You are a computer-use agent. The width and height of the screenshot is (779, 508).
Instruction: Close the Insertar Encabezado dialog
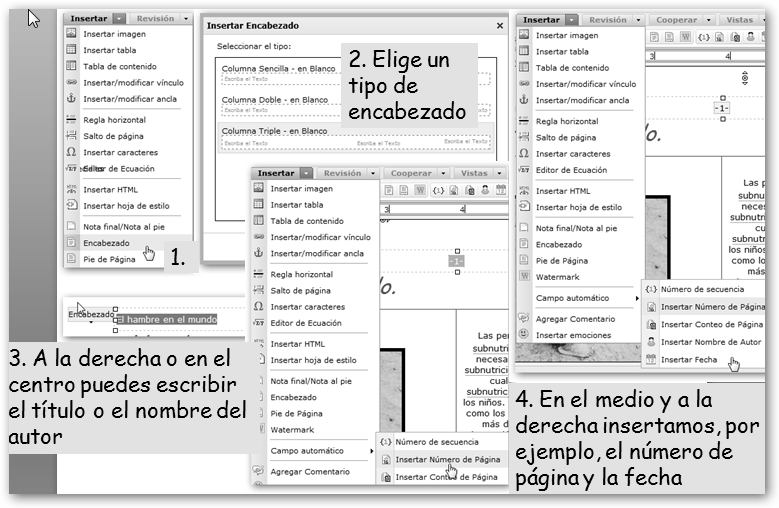(x=500, y=24)
